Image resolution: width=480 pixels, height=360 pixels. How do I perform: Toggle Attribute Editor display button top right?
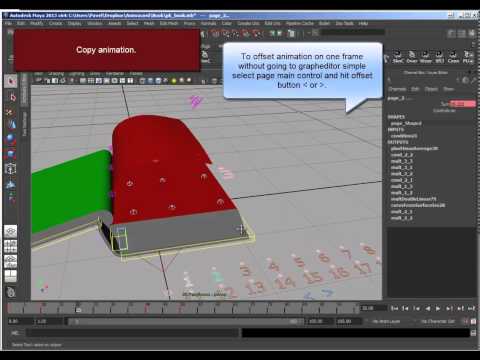(x=452, y=33)
